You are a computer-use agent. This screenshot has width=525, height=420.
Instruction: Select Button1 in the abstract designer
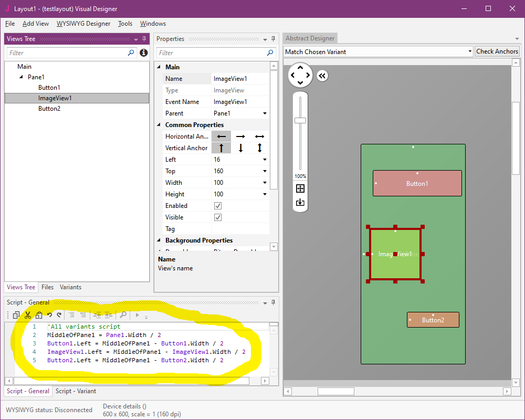[x=417, y=183]
